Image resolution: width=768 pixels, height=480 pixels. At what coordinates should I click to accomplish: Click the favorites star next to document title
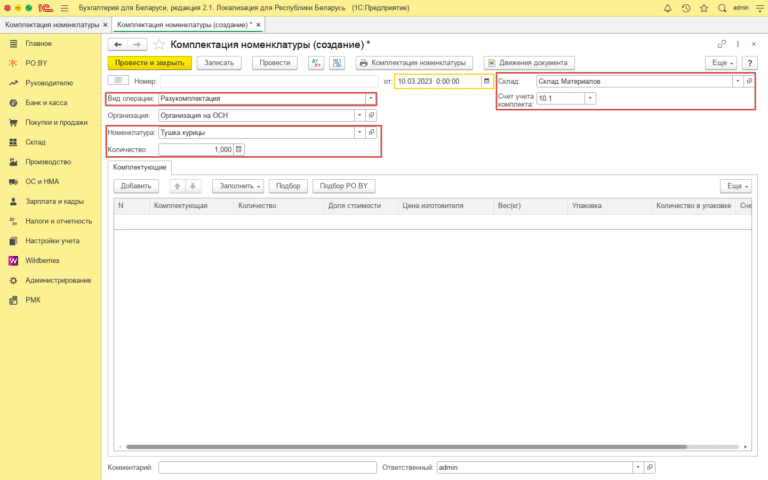[x=159, y=45]
